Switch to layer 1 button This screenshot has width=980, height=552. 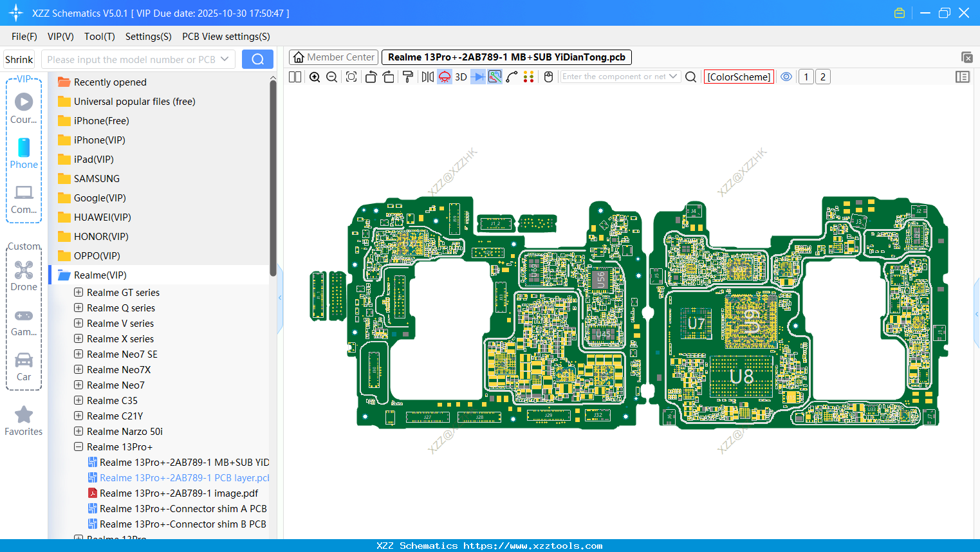tap(806, 77)
